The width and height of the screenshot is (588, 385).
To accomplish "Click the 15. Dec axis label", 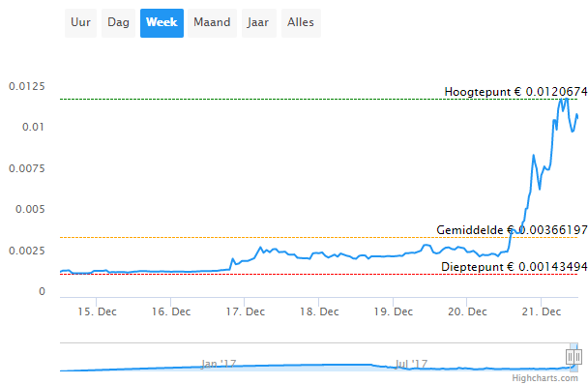I will [x=97, y=311].
